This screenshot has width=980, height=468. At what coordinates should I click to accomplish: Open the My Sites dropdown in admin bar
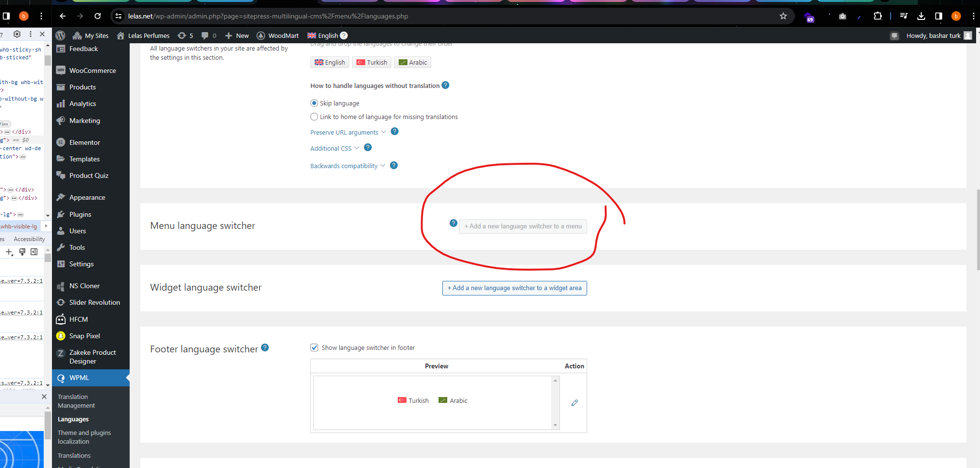pos(91,35)
